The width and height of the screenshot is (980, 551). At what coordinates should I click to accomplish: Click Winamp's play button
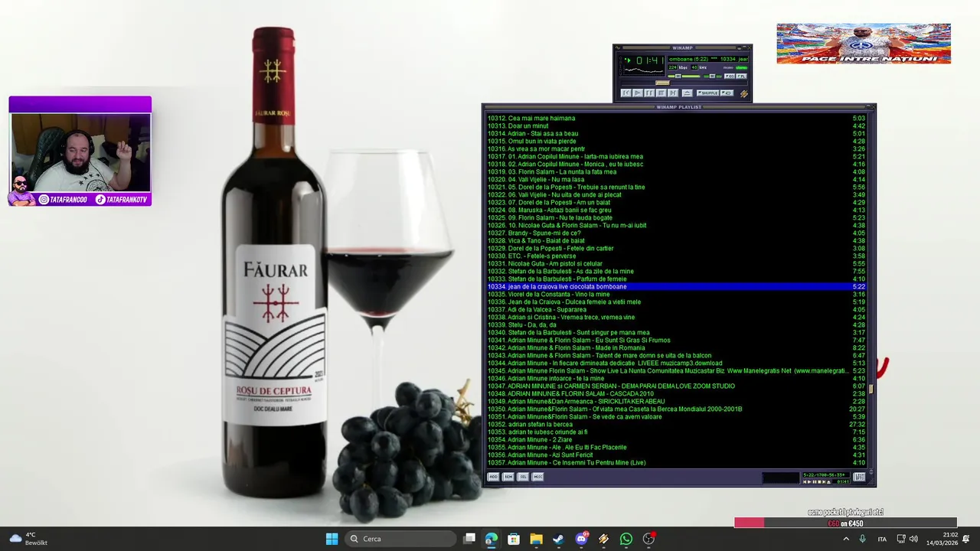(x=638, y=93)
